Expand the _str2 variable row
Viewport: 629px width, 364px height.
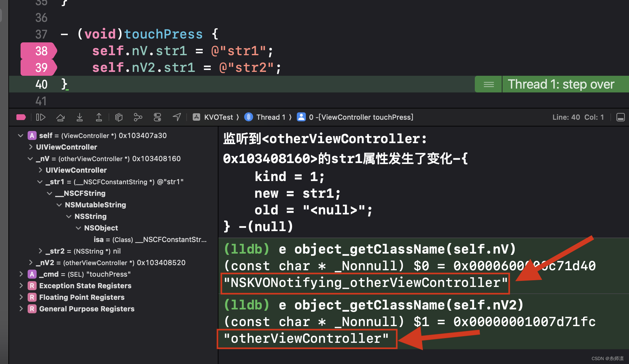click(x=40, y=251)
